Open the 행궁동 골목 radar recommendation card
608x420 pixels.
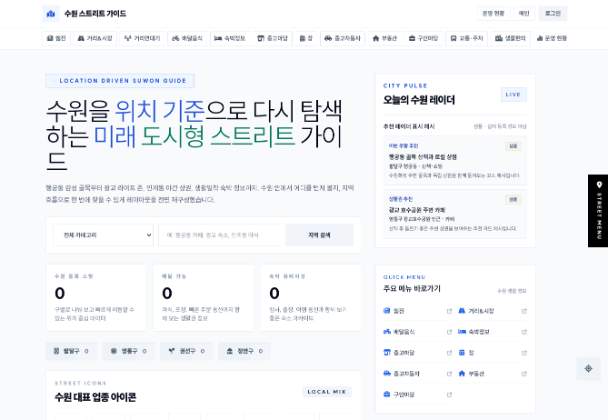[x=454, y=161]
